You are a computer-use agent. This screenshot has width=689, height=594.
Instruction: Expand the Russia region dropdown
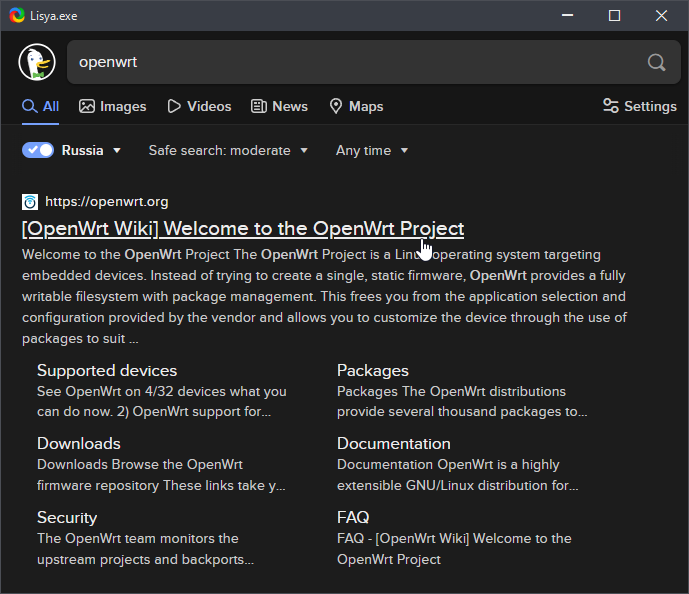[x=91, y=150]
